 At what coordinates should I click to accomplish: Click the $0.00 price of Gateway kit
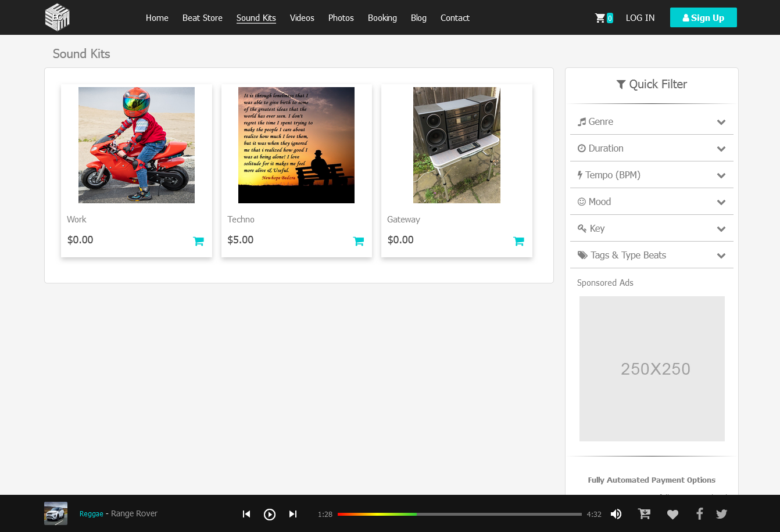point(400,240)
